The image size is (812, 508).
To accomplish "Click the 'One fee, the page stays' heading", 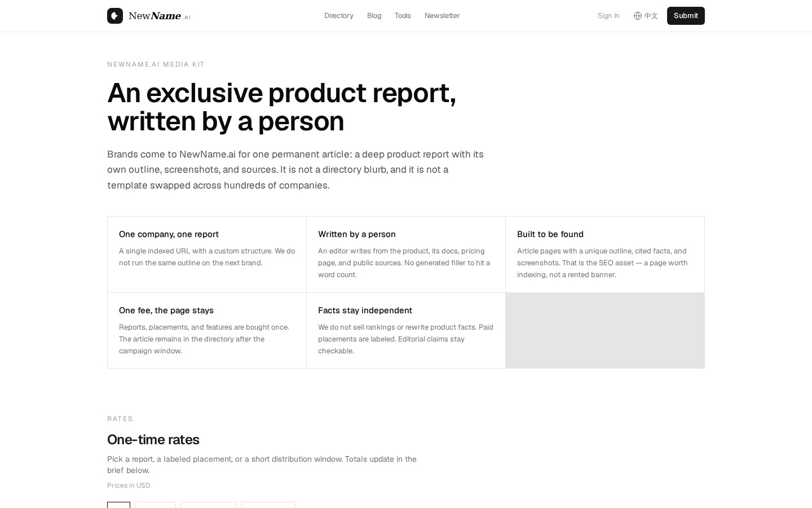I will point(166,310).
